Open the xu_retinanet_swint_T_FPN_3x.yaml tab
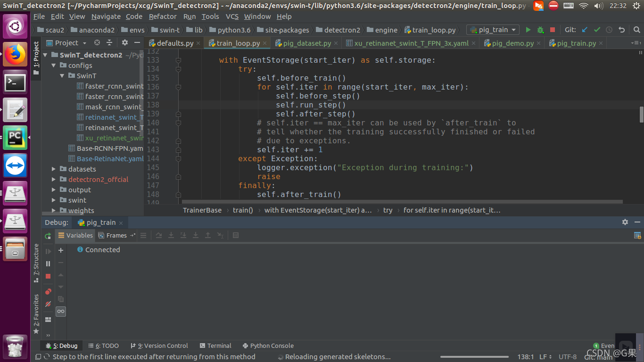Screen dimensions: 644x362 click(x=412, y=43)
